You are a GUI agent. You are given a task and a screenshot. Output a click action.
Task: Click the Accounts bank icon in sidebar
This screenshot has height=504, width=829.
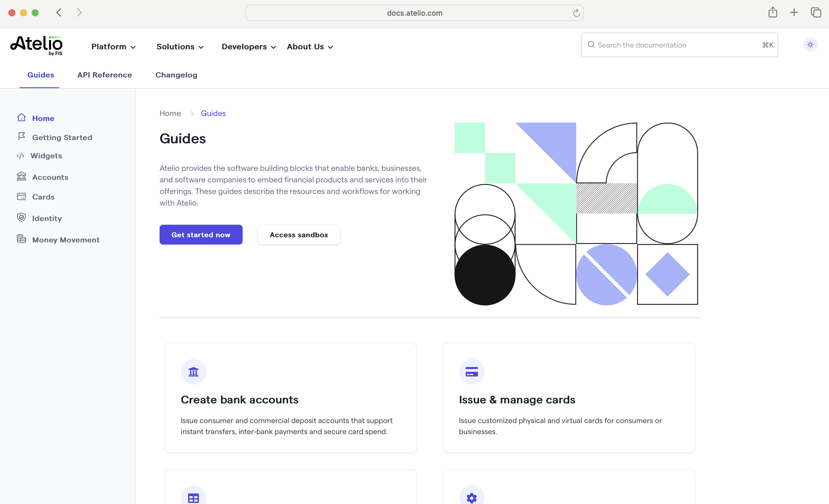tap(21, 176)
